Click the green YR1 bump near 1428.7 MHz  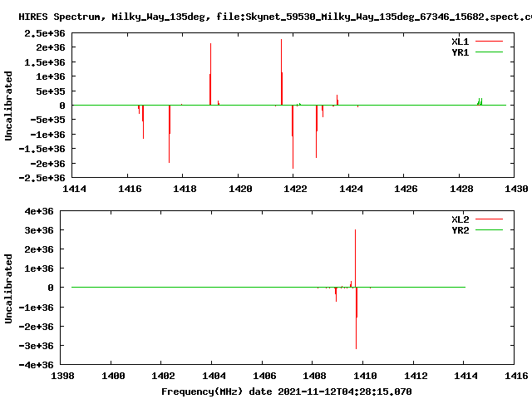[480, 101]
